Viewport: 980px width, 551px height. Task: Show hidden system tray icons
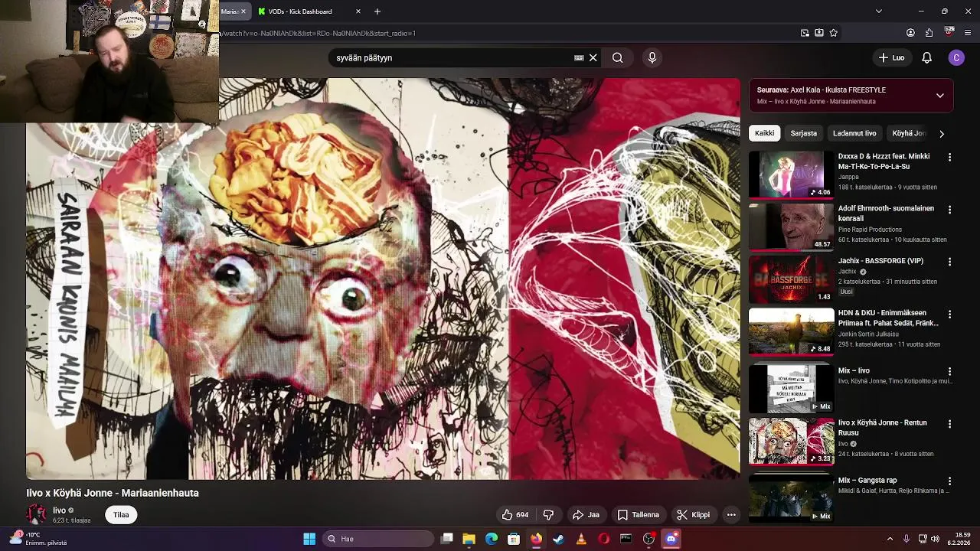coord(890,539)
